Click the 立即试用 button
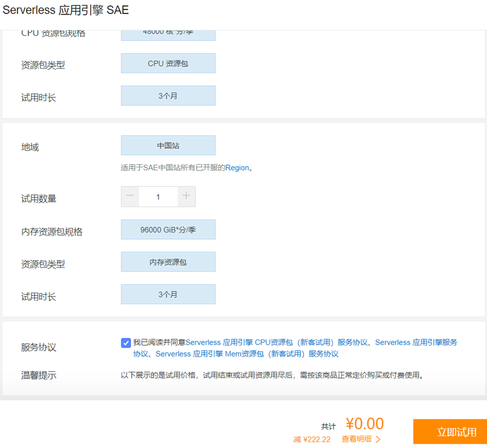This screenshot has height=448, width=487. coord(450,432)
